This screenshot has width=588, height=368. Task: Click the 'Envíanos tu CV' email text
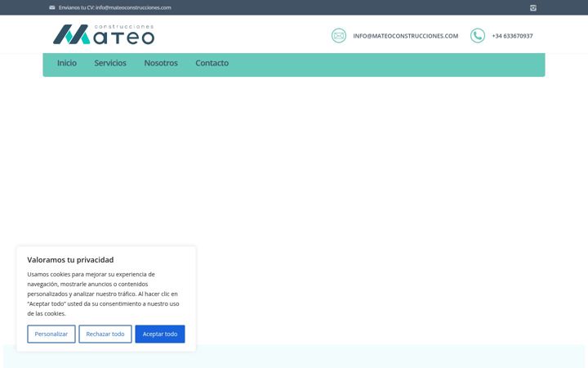[115, 7]
